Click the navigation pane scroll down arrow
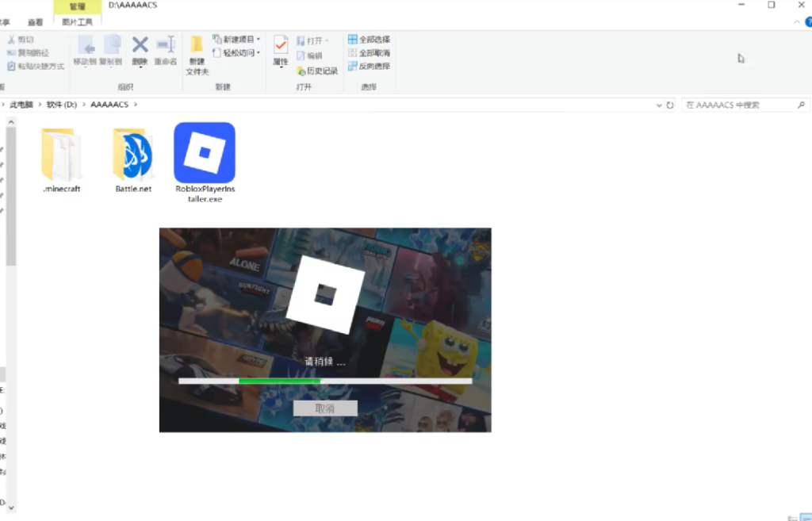Viewport: 812px width, 521px height. point(11,508)
